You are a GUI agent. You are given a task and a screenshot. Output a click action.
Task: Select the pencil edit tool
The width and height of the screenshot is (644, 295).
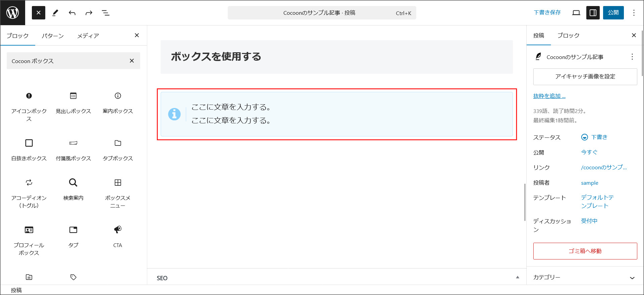tap(55, 13)
